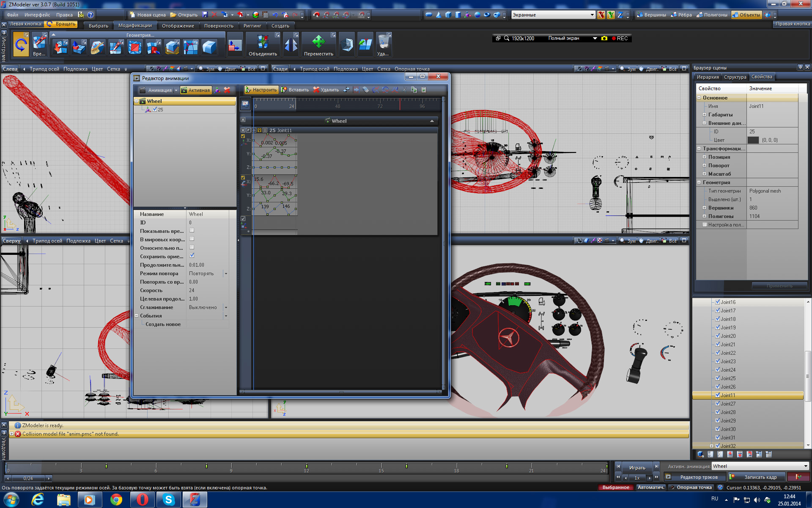This screenshot has width=812, height=508.
Task: Collapse the События group
Action: 137,316
